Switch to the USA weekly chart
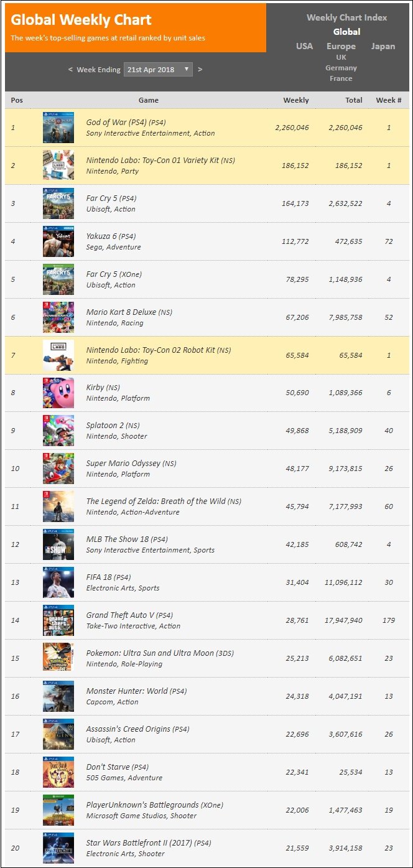The height and width of the screenshot is (868, 413). [305, 46]
